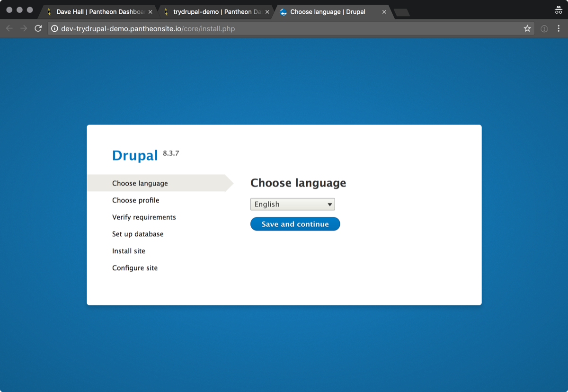Click the red close window button
Viewport: 568px width, 392px height.
[x=9, y=10]
